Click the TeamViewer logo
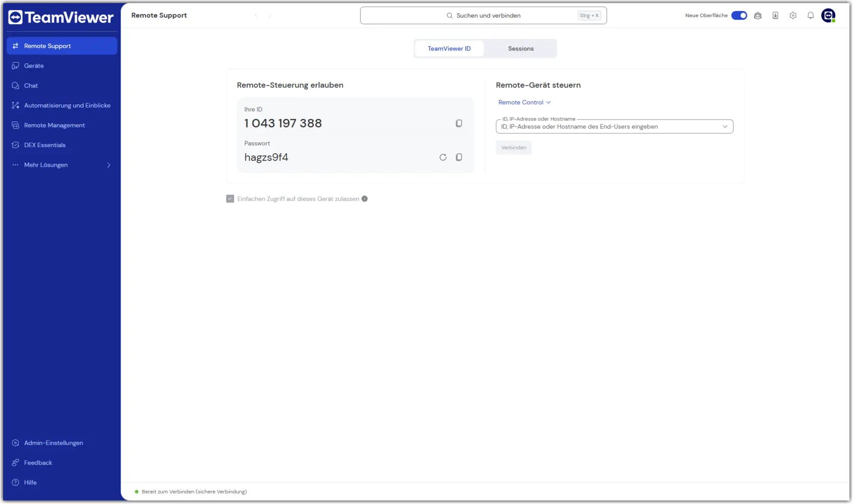 click(x=61, y=17)
